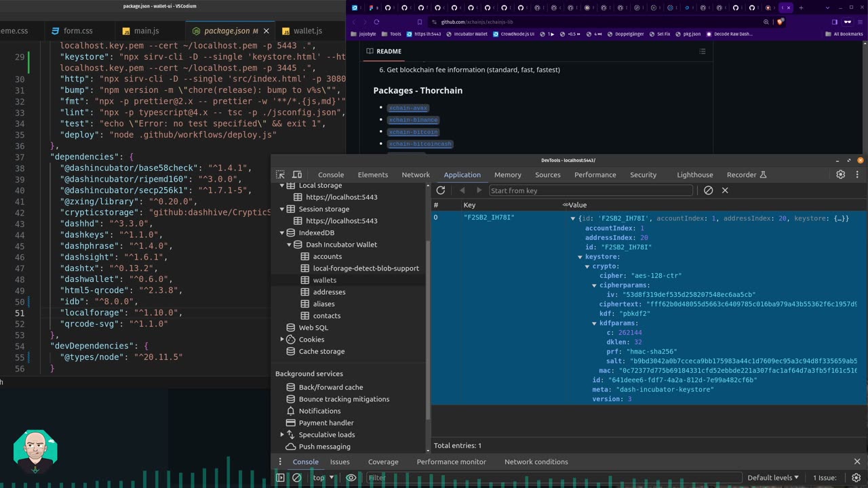Viewport: 868px width, 488px height.
Task: Open DevTools settings gear icon
Action: tap(840, 174)
